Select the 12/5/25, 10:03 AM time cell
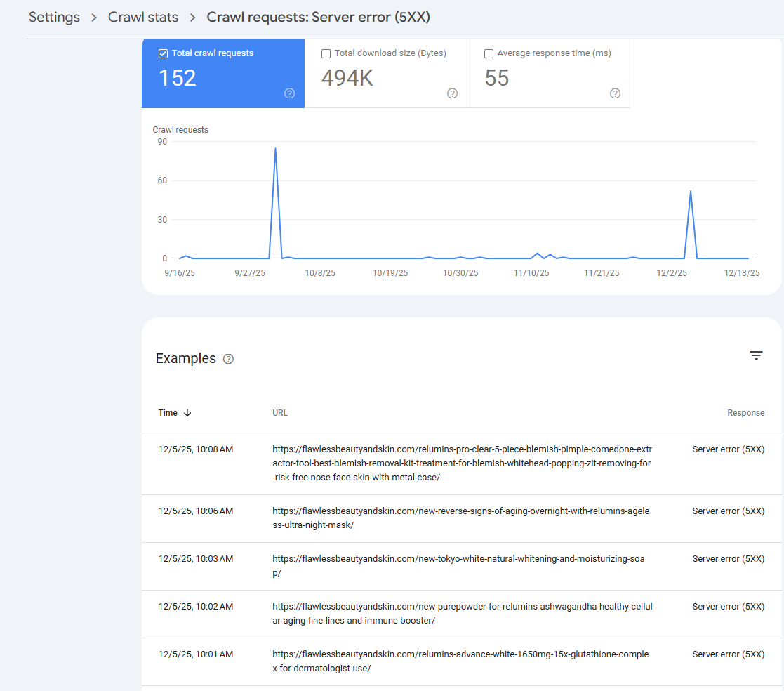The width and height of the screenshot is (784, 691). pos(196,559)
